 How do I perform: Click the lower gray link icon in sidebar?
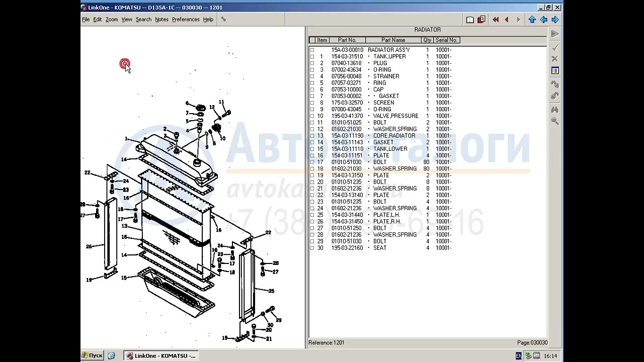point(554,96)
